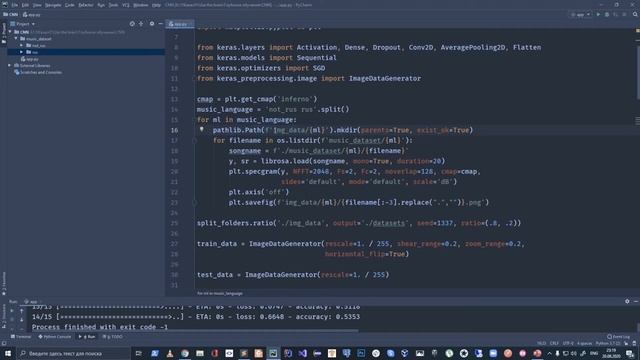The height and width of the screenshot is (360, 640).
Task: Select the not_rus folder in tree
Action: pos(36,45)
